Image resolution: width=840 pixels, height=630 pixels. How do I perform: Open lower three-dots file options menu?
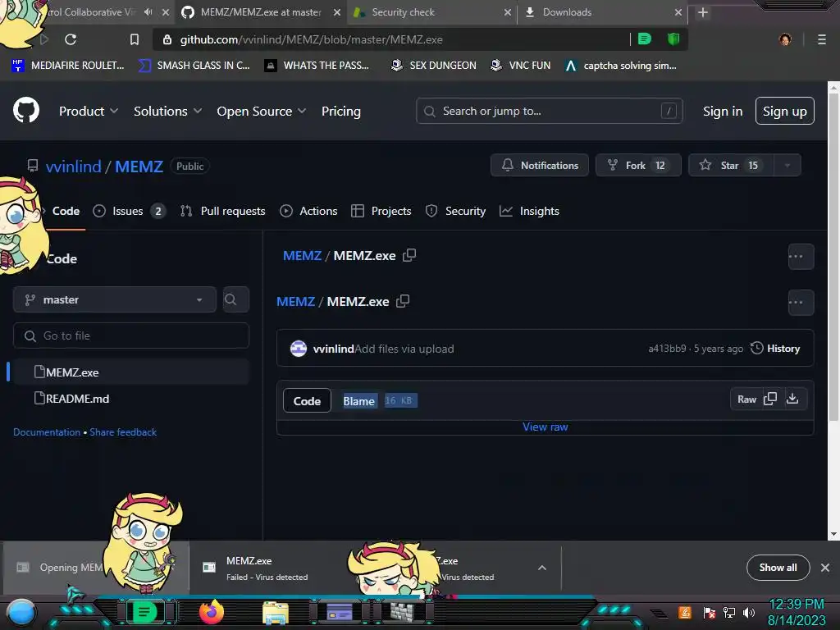[x=801, y=303]
